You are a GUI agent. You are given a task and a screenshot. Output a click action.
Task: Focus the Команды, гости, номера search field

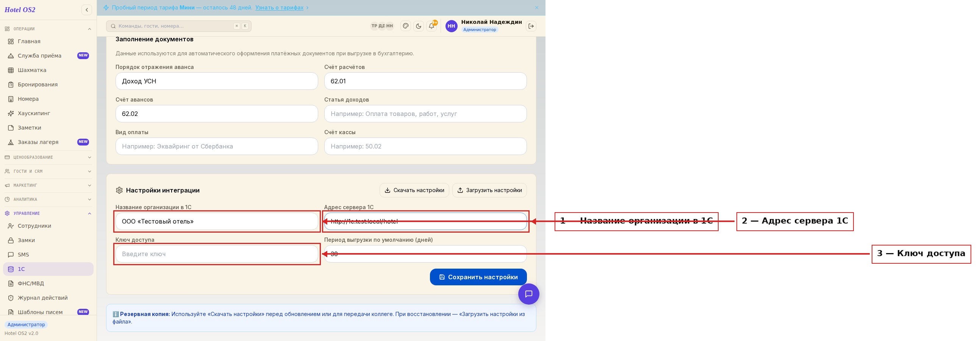(x=178, y=26)
